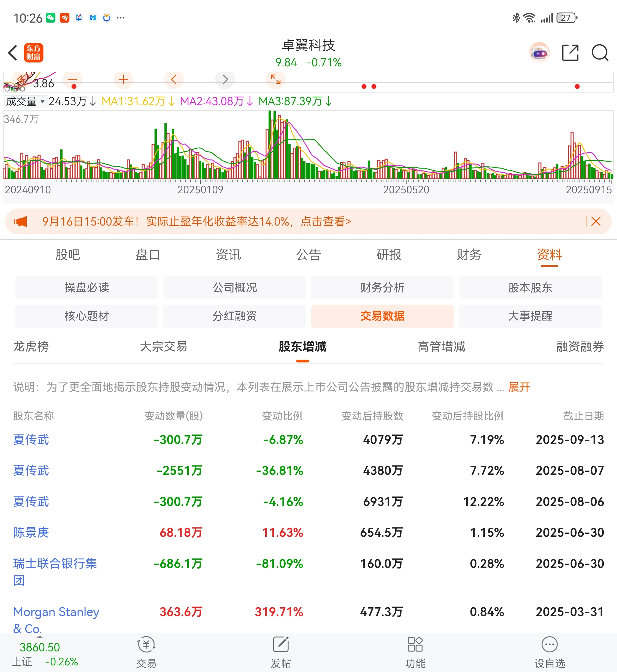Tap 上证 3860.50 index ticker
This screenshot has height=672, width=617.
click(45, 654)
